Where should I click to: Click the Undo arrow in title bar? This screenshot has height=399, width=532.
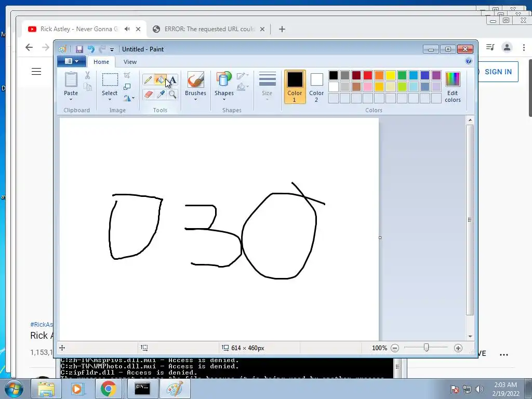pos(91,49)
